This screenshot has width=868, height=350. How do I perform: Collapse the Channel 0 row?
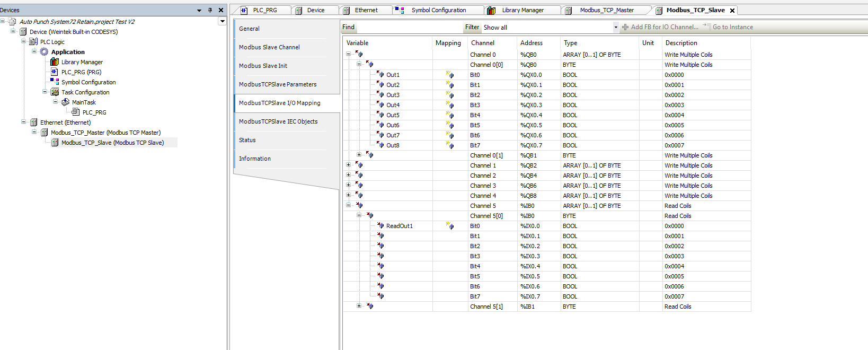click(348, 54)
